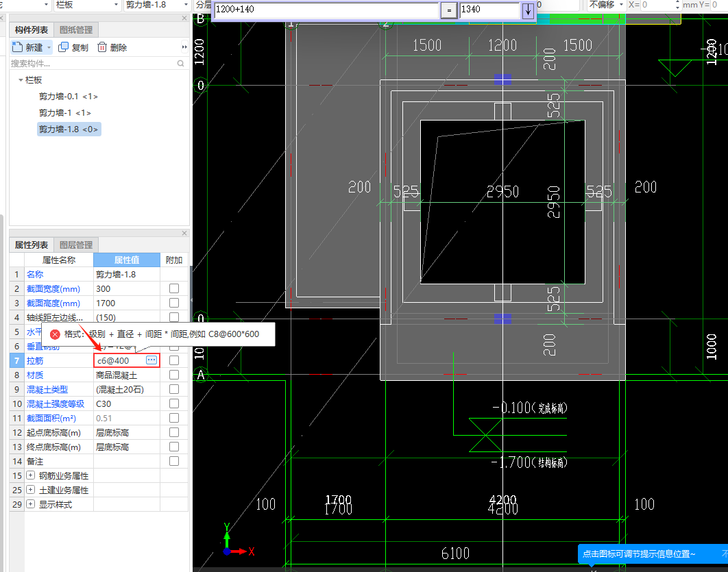Viewport: 728px width, 572px height.
Task: Click the toolbar overflow arrow beside 删除
Action: coord(184,47)
